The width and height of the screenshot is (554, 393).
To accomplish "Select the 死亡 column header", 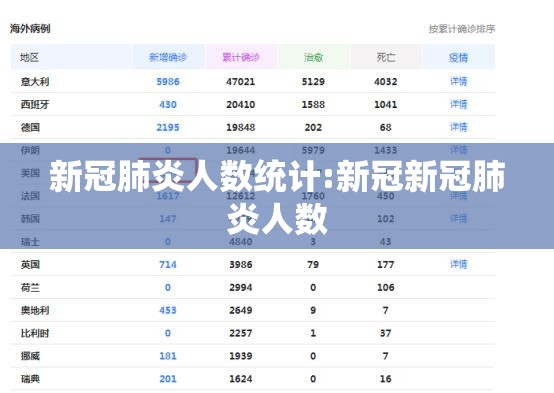I will click(385, 57).
